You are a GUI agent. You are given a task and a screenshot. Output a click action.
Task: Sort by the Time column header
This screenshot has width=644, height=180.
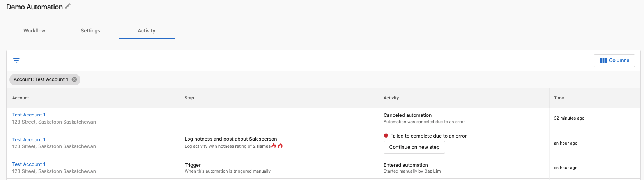(559, 98)
